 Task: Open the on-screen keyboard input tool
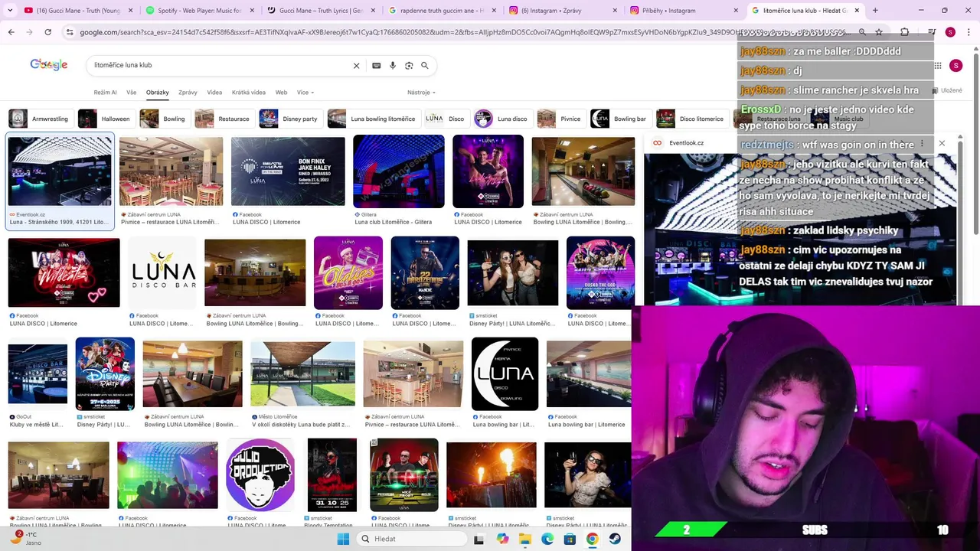(377, 66)
